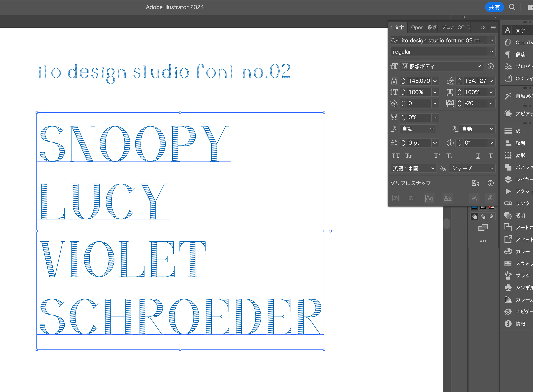This screenshot has height=392, width=533.
Task: Toggle Strikethrough text style
Action: (x=491, y=156)
